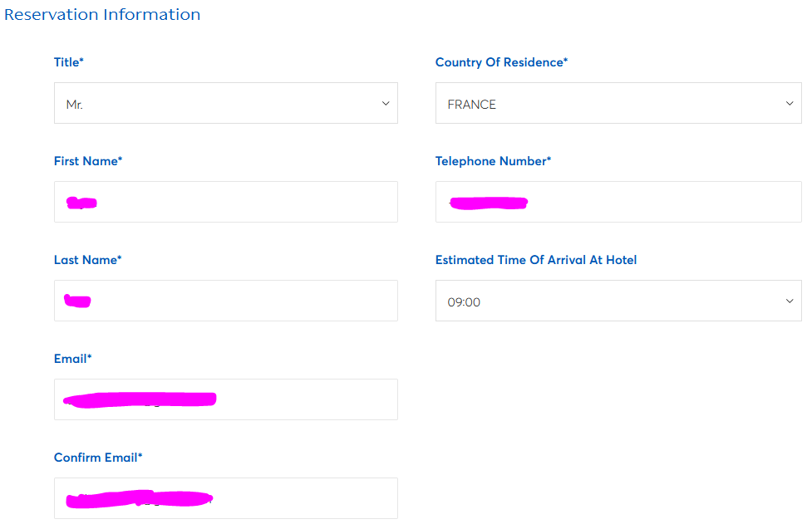Click the Telephone Number* label

click(x=493, y=161)
